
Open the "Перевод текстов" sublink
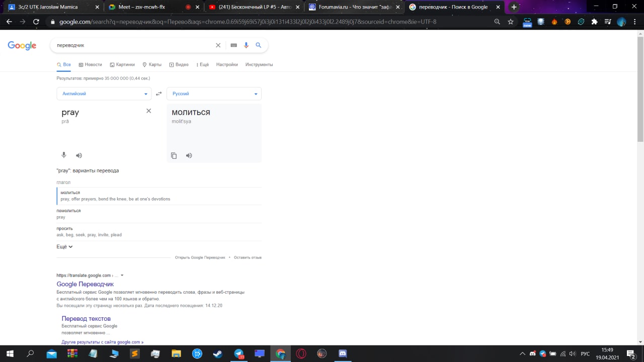[86, 318]
